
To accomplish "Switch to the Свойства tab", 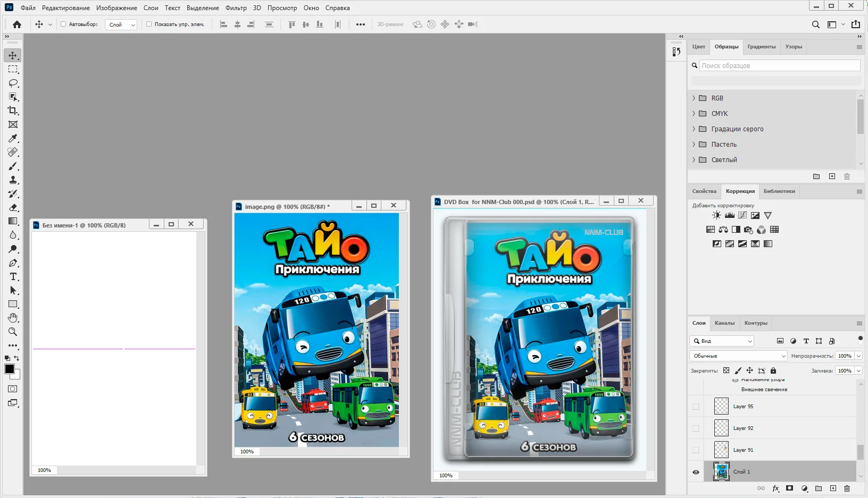I will point(704,191).
